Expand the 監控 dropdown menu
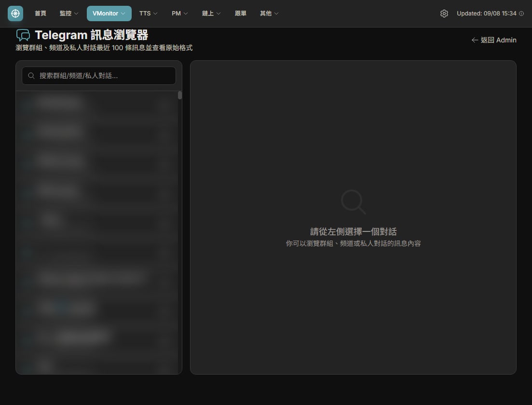Viewport: 532px width, 405px height. [69, 13]
